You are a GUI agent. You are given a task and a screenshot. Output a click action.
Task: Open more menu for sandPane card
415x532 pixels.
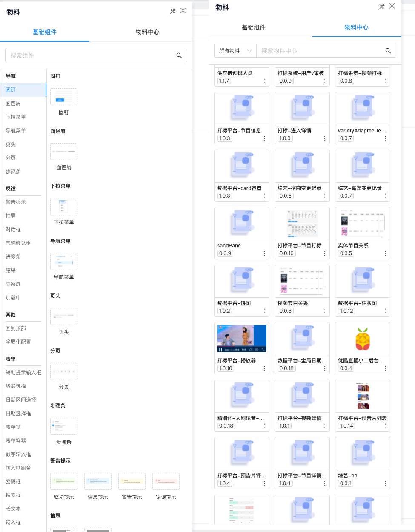tap(264, 253)
